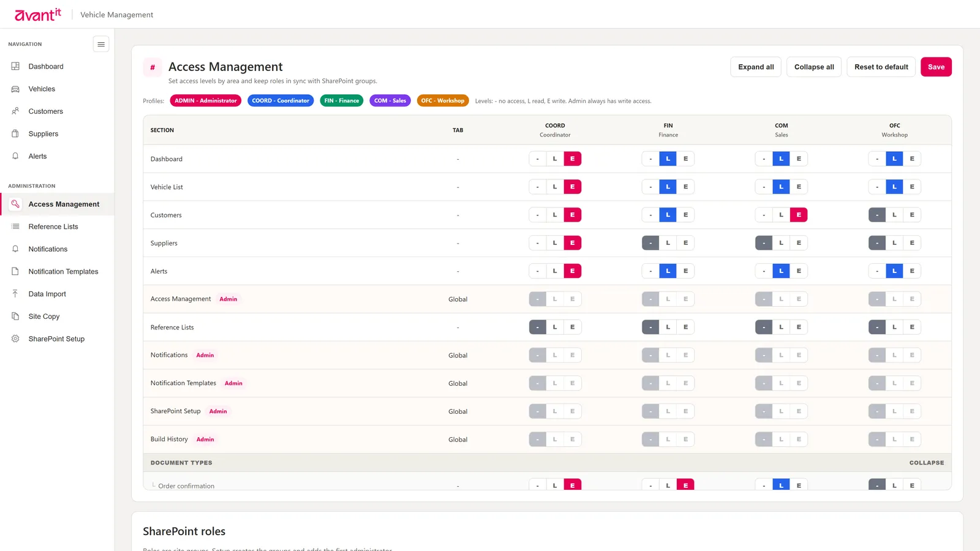980x551 pixels.
Task: Click the Admin tag on Build History row
Action: click(x=205, y=440)
